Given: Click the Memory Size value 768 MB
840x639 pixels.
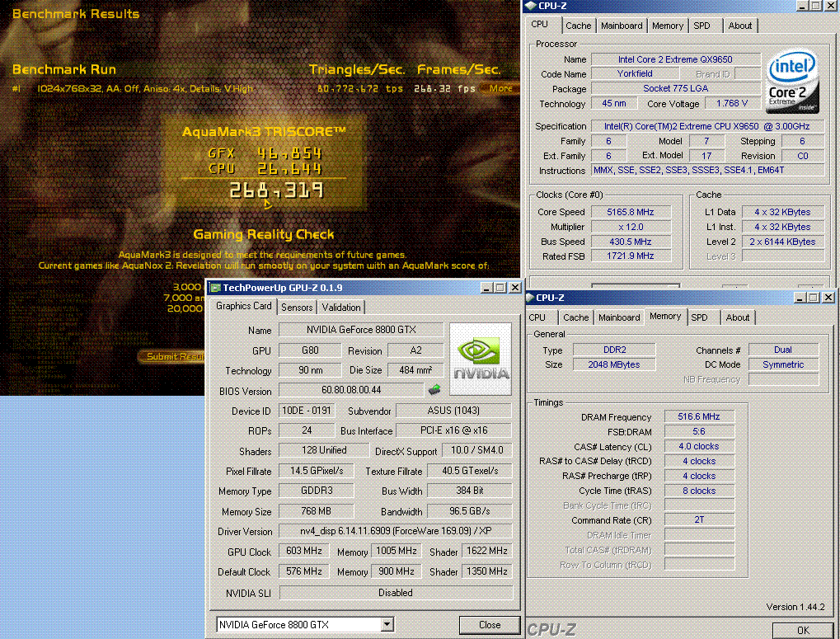Looking at the screenshot, I should pos(316,511).
